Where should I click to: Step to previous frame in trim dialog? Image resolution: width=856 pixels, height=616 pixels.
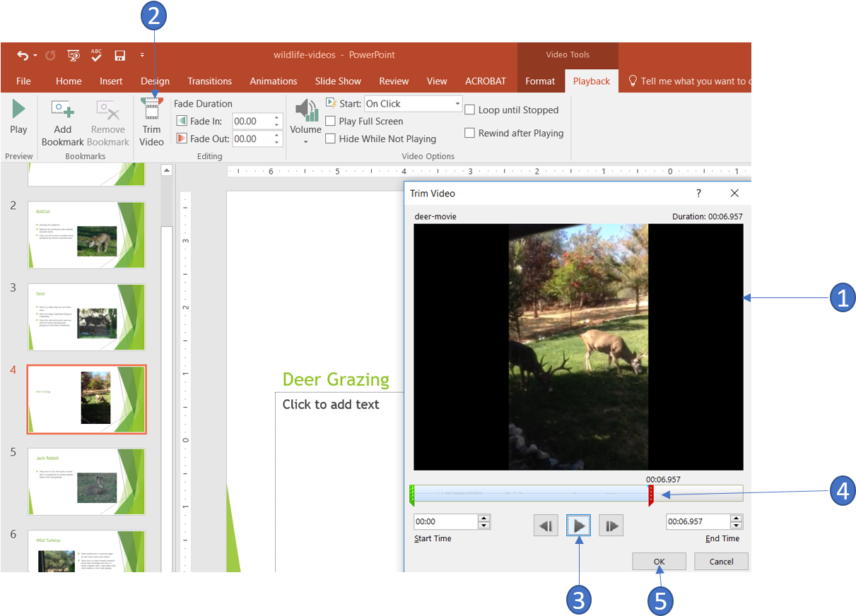click(545, 526)
